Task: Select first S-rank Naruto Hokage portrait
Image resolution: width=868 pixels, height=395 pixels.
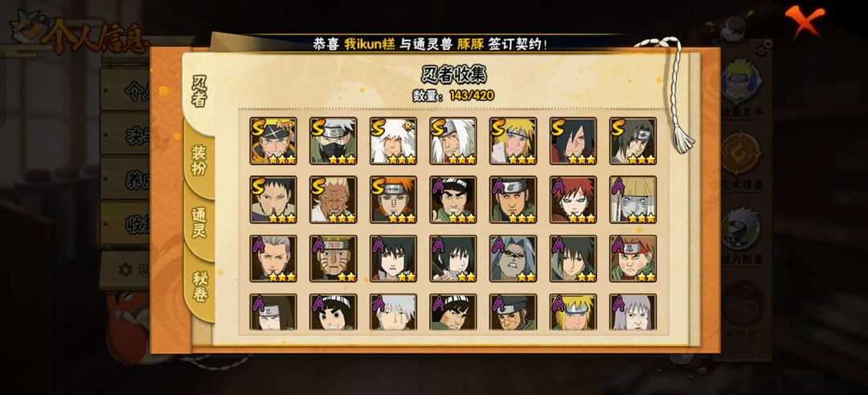Action: coord(273,141)
